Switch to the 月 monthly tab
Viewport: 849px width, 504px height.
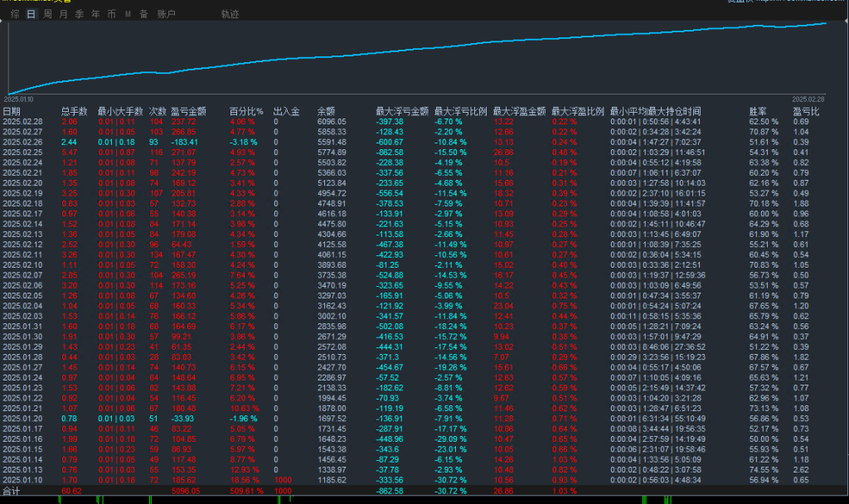pyautogui.click(x=63, y=14)
